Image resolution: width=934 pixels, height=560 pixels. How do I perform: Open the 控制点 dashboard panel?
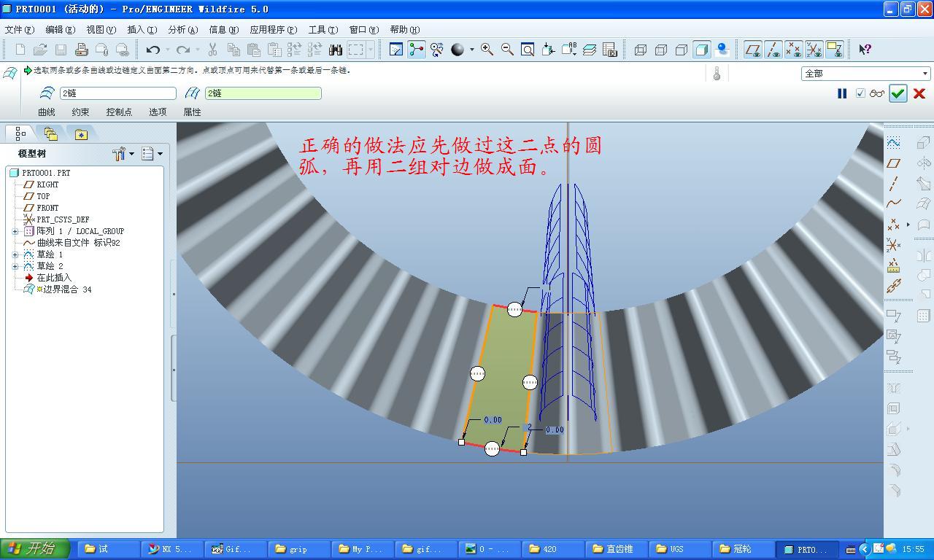(119, 112)
